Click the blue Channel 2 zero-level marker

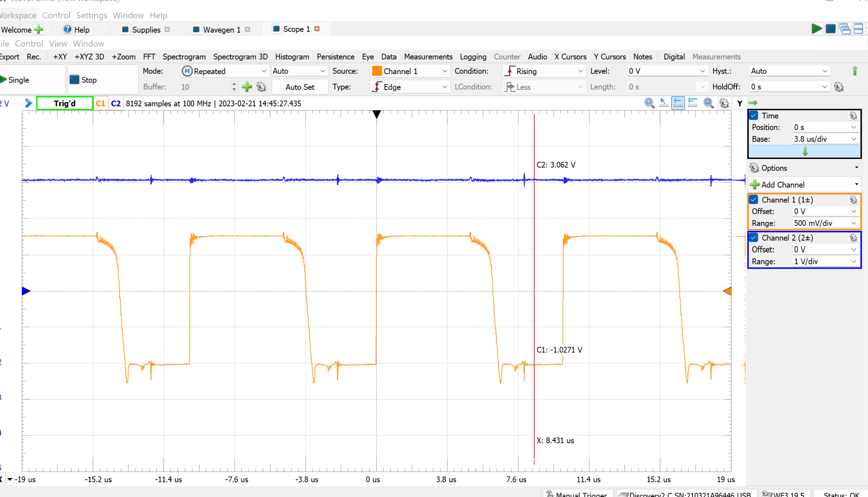point(26,291)
